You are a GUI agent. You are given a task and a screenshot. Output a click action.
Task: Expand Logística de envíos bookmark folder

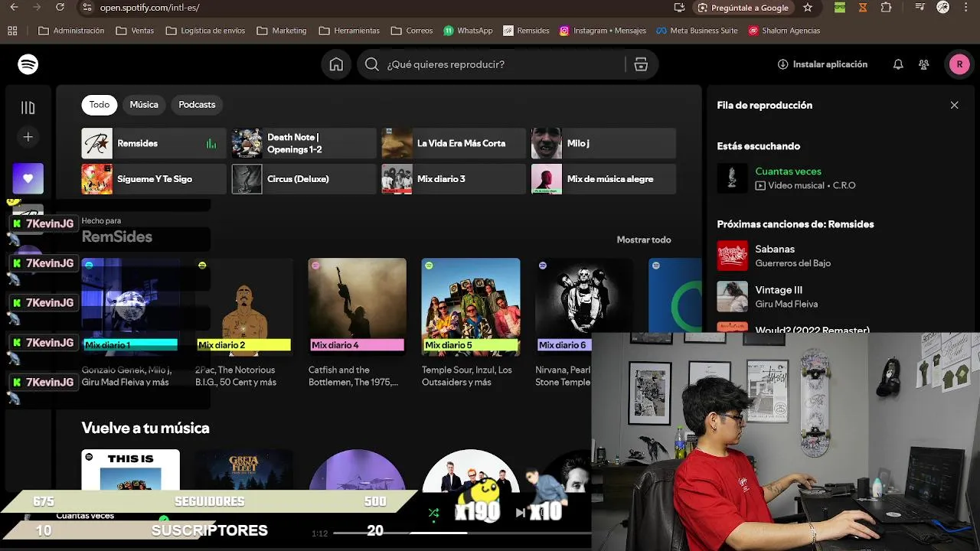tap(205, 31)
